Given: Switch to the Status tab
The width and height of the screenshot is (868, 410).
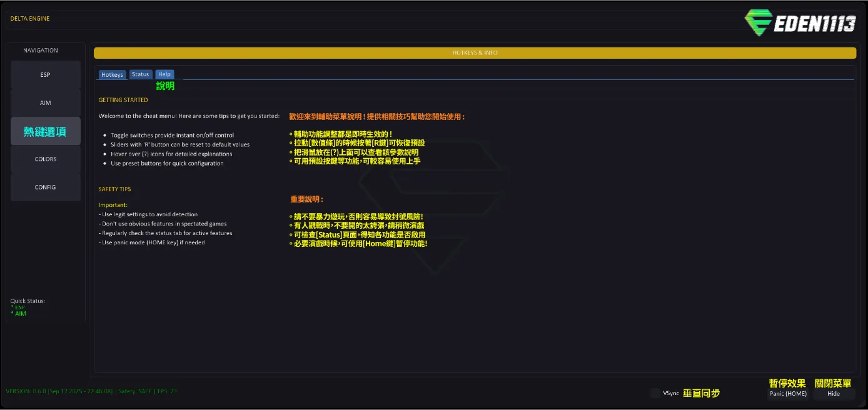Looking at the screenshot, I should click(x=141, y=74).
